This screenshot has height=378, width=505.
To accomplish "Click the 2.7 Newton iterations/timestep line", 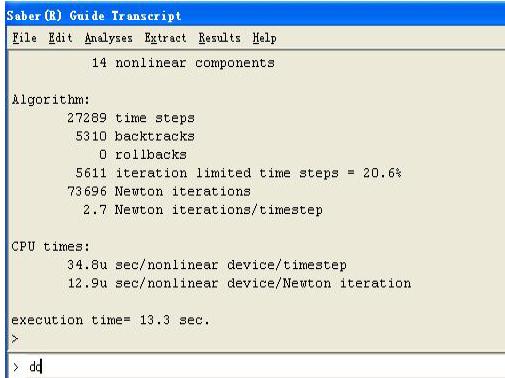I will [x=203, y=210].
